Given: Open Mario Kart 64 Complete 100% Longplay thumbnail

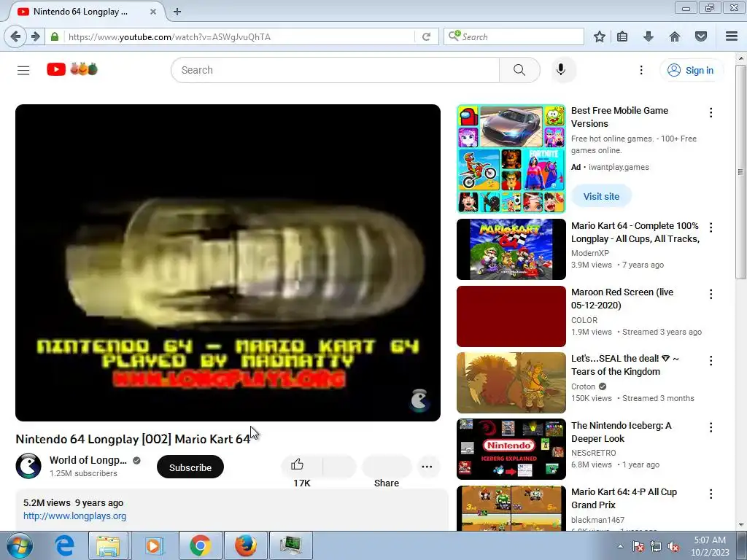Looking at the screenshot, I should [511, 249].
